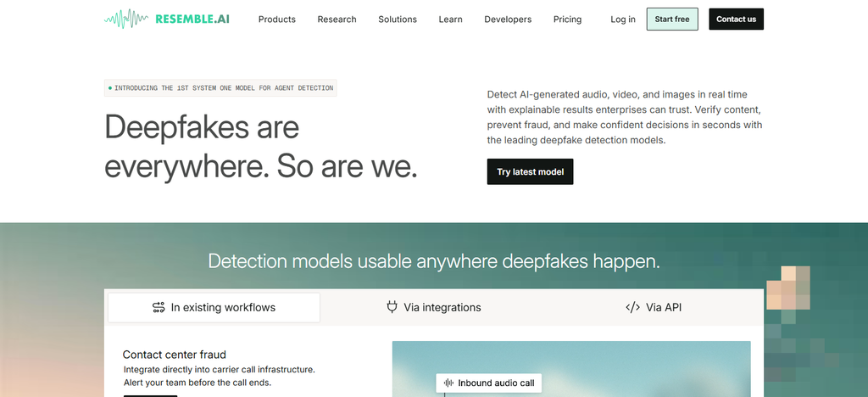Open the Products menu

coord(277,20)
